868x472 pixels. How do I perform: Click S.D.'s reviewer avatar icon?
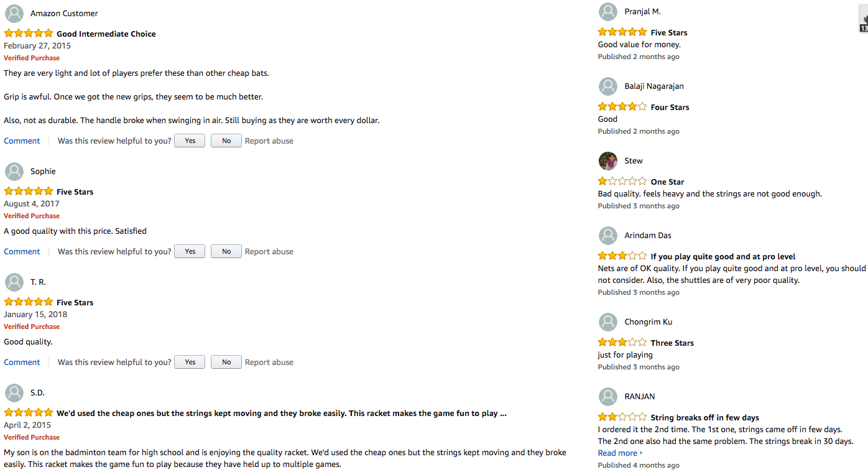click(14, 393)
